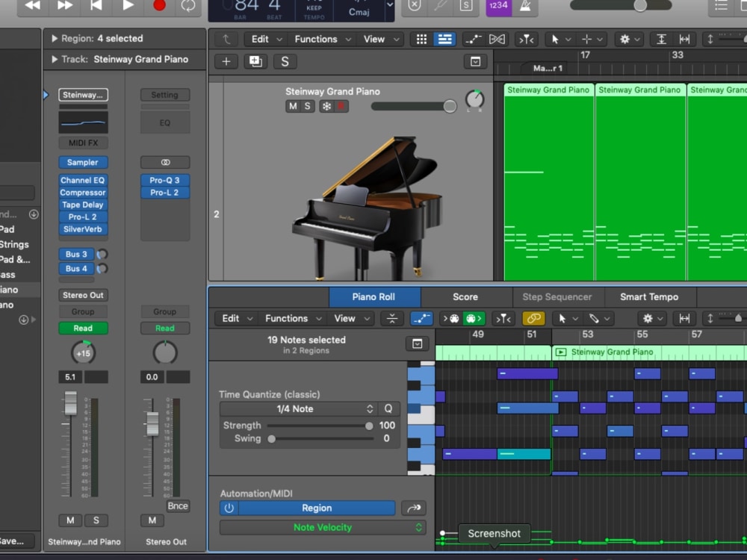This screenshot has height=560, width=747.
Task: Click the Bnce bounce button
Action: point(178,506)
